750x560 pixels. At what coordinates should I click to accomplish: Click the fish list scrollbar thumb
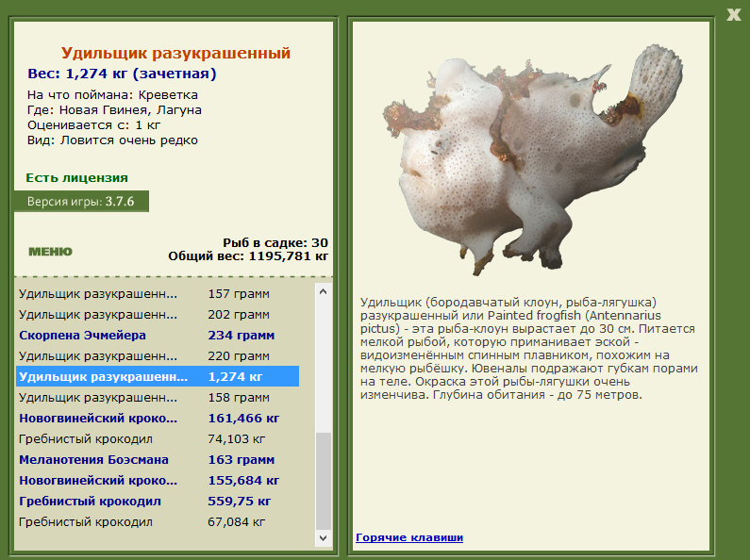pos(324,481)
